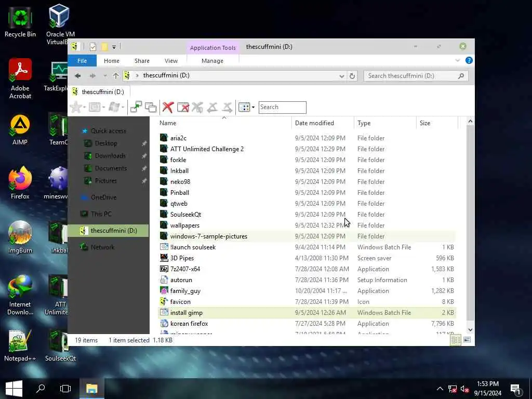Select the Notepad++ desktop icon
Screen dimensions: 532x399
click(x=20, y=345)
